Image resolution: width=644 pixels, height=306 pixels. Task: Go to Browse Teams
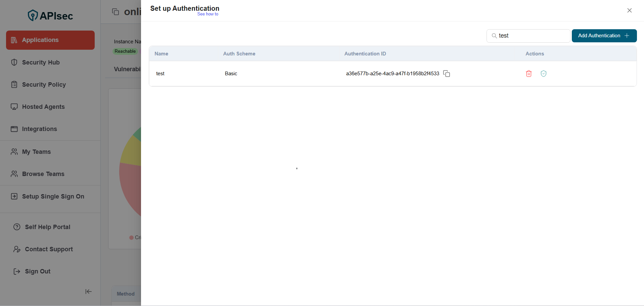43,174
